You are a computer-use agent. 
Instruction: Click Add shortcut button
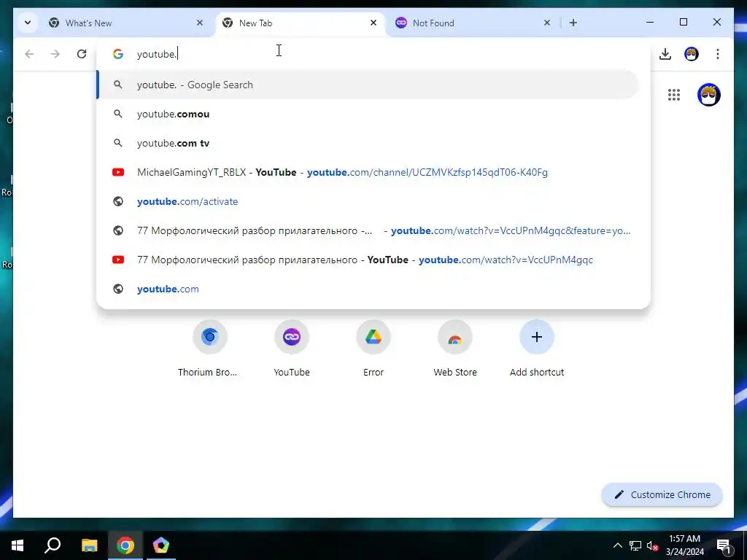click(536, 348)
